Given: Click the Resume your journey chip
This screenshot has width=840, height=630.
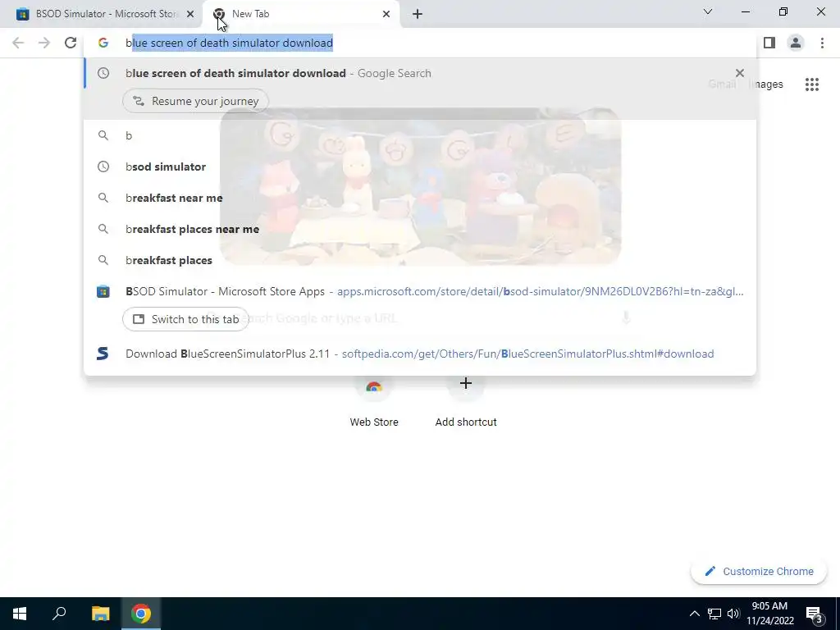Looking at the screenshot, I should (x=195, y=101).
